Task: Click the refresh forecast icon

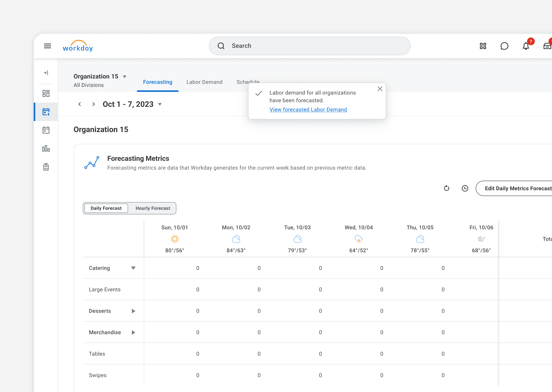Action: pos(446,188)
